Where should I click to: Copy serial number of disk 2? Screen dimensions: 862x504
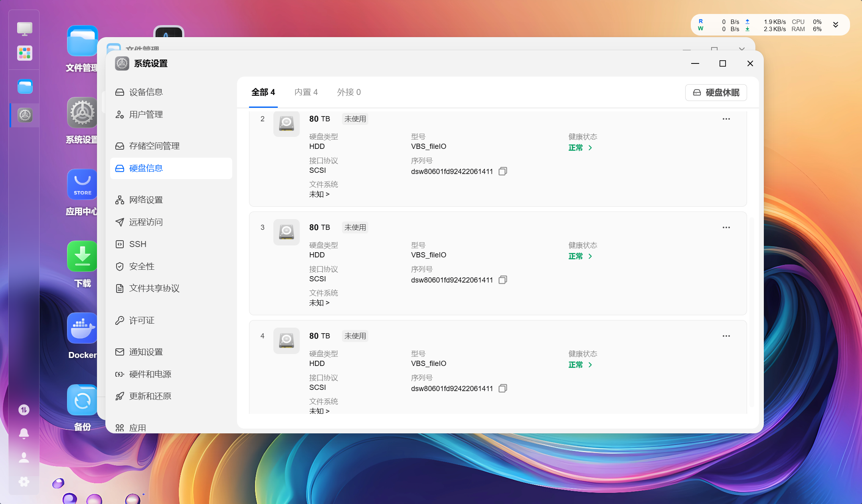pos(503,171)
